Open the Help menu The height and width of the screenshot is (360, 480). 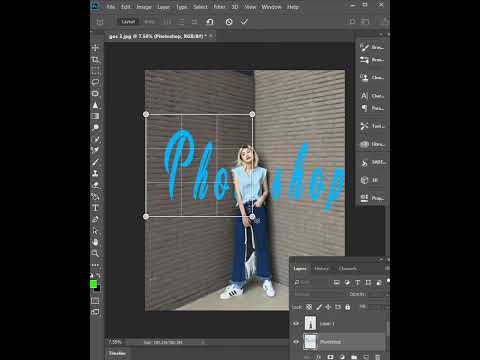tap(293, 7)
